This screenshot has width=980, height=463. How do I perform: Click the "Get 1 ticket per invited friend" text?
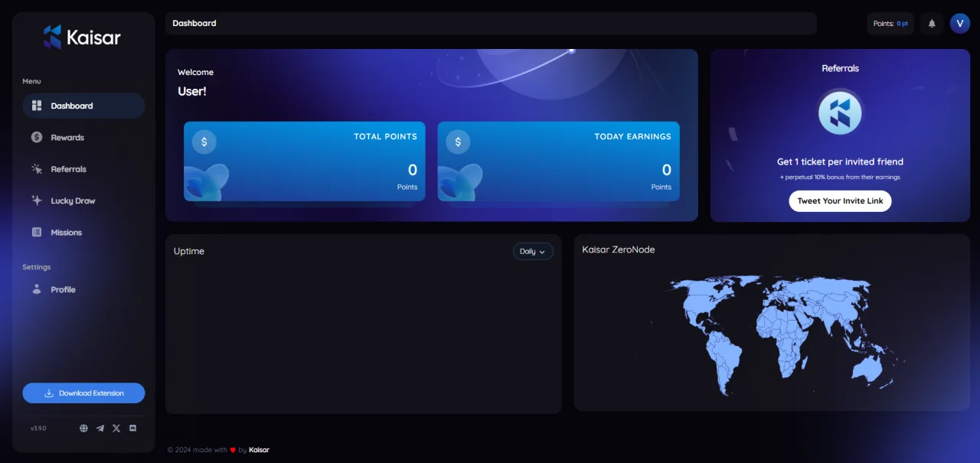[840, 161]
